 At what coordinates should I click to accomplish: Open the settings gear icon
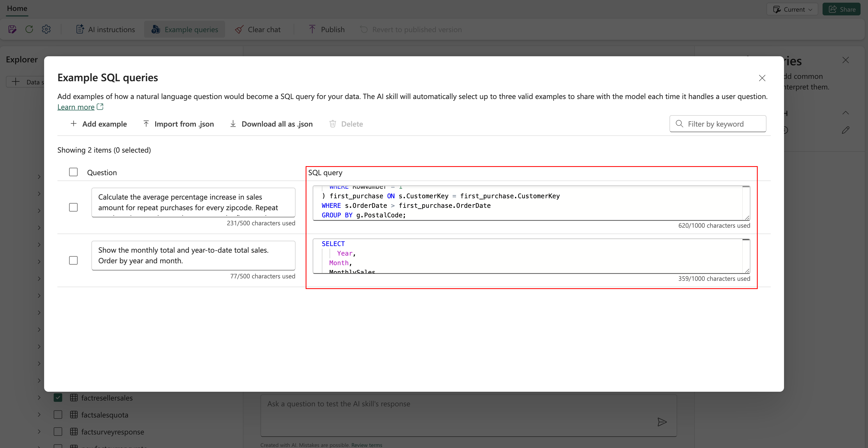coord(46,30)
